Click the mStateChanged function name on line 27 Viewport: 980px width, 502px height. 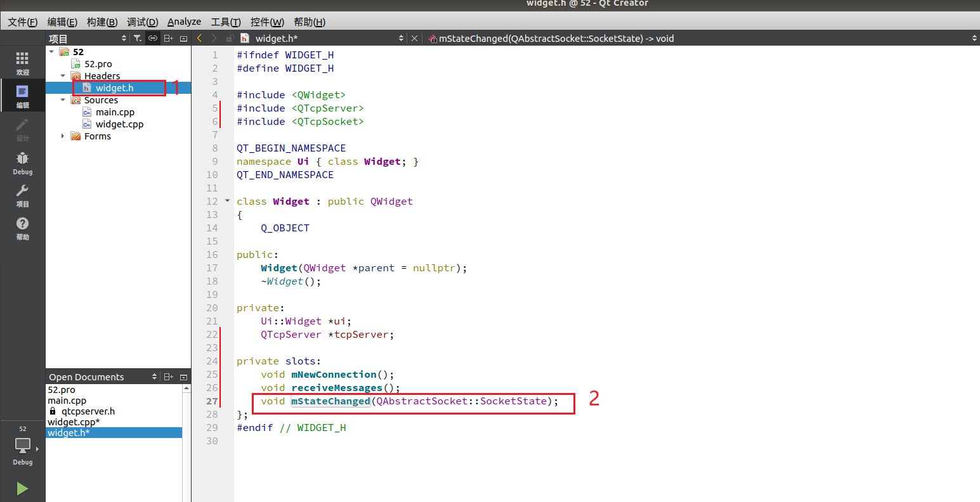(330, 401)
